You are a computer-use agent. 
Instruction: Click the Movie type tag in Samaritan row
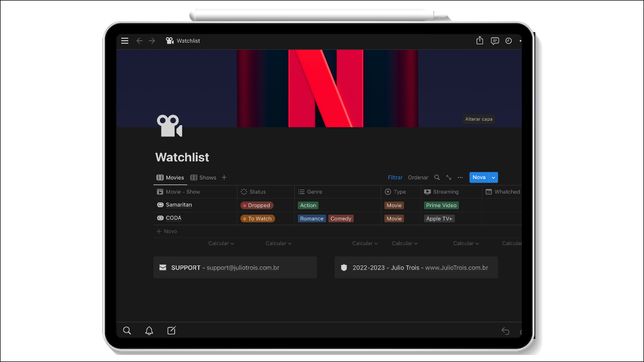(394, 205)
